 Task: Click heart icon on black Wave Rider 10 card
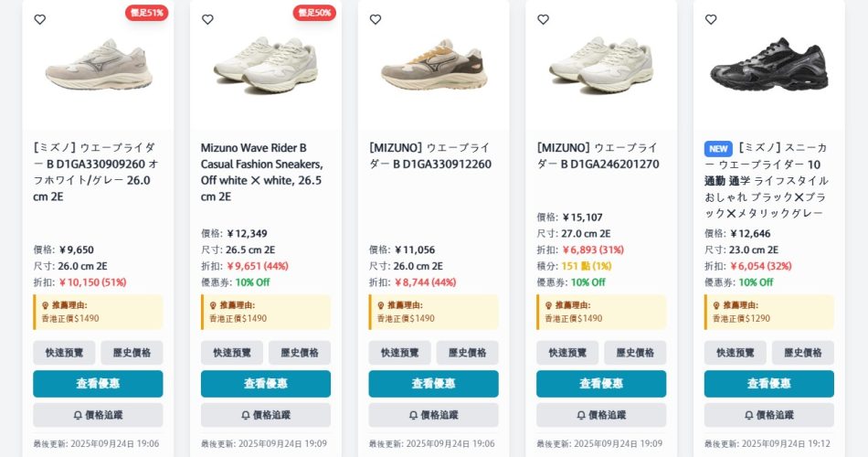point(711,19)
